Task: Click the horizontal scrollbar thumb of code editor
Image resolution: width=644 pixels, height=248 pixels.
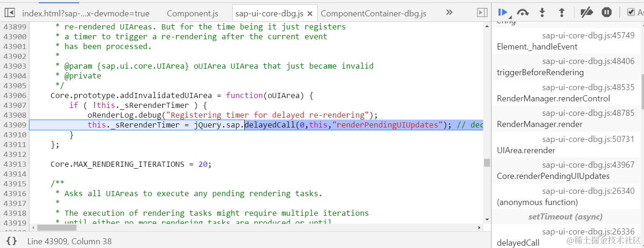Action: tap(56, 228)
